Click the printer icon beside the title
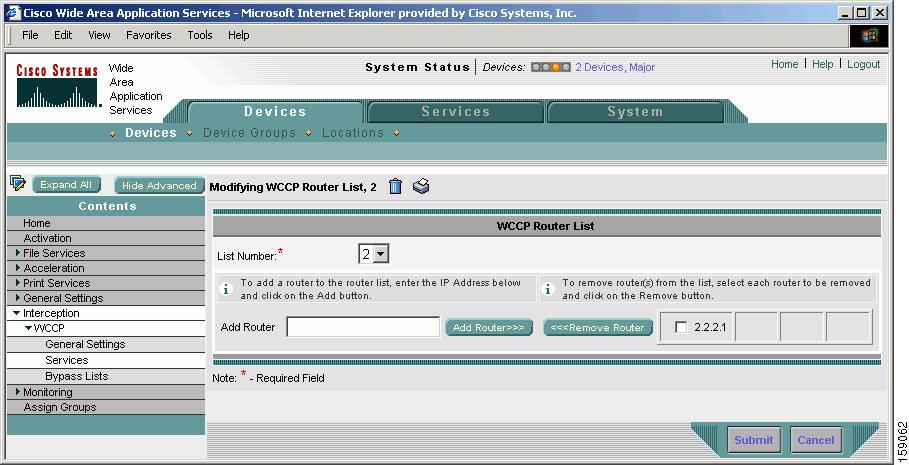909x465 pixels. tap(421, 186)
